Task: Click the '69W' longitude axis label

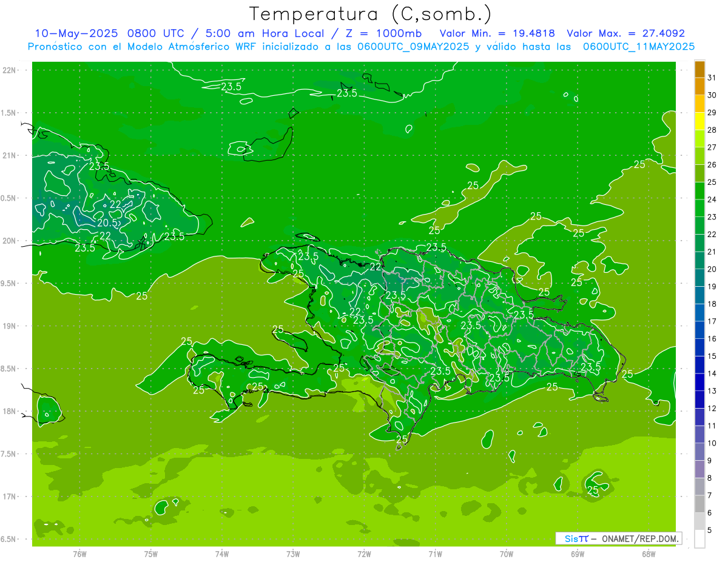Action: click(x=578, y=554)
